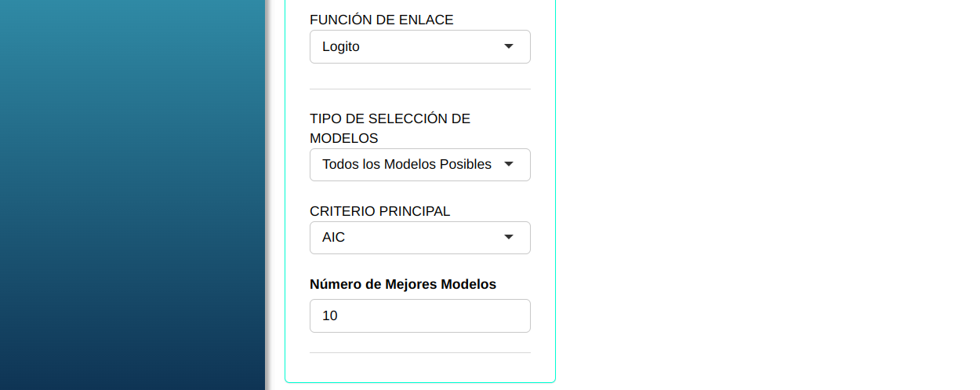Click the blue gradient sidebar
This screenshot has height=390, width=980.
click(x=132, y=195)
